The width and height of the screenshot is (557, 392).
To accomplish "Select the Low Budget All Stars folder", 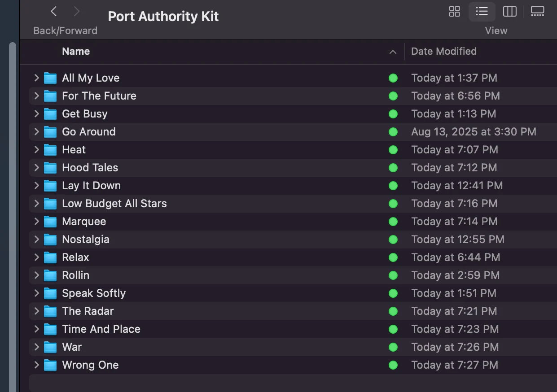I will [x=114, y=203].
